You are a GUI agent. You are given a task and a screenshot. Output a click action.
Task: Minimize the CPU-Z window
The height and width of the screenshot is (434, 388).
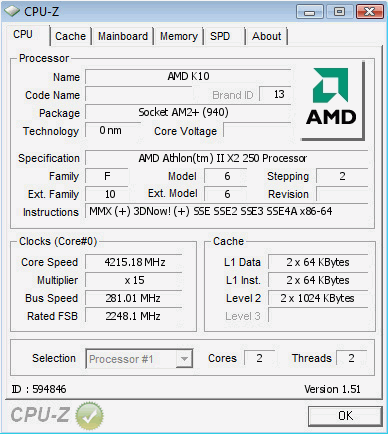(309, 12)
